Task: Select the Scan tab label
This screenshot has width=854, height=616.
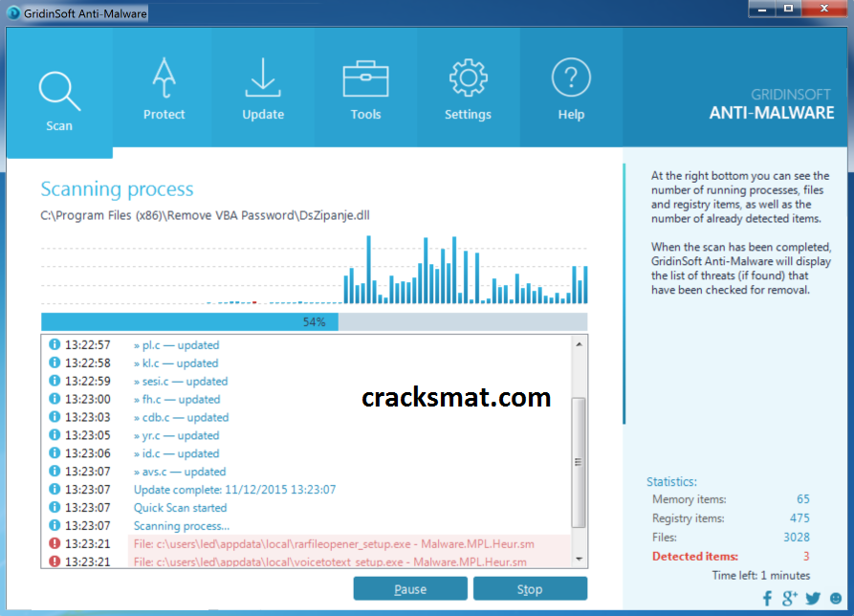Action: tap(59, 126)
